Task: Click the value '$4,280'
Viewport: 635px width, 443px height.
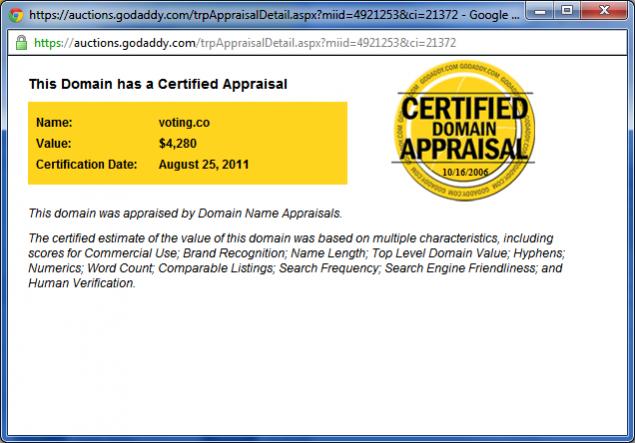Action: coord(178,143)
